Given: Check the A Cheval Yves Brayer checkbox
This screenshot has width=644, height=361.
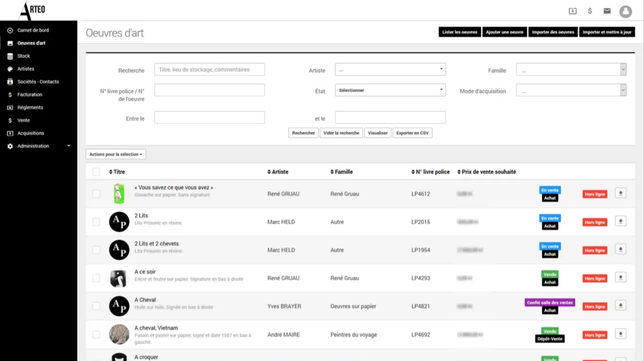Looking at the screenshot, I should pos(96,306).
